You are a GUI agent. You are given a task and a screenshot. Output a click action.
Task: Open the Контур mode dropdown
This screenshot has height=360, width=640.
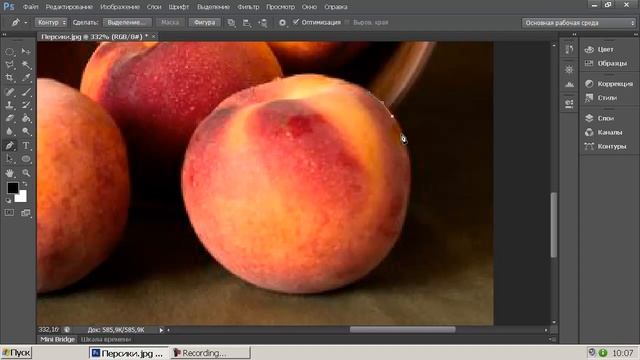tap(51, 22)
